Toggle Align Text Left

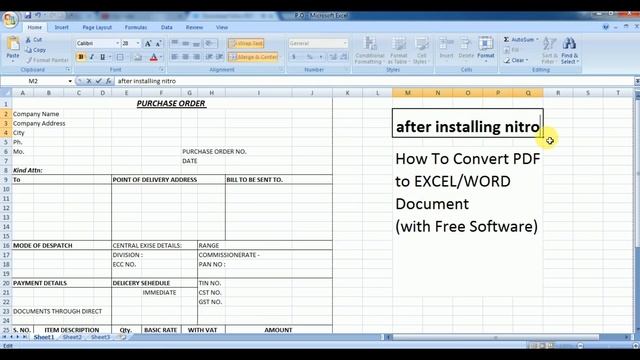(175, 57)
